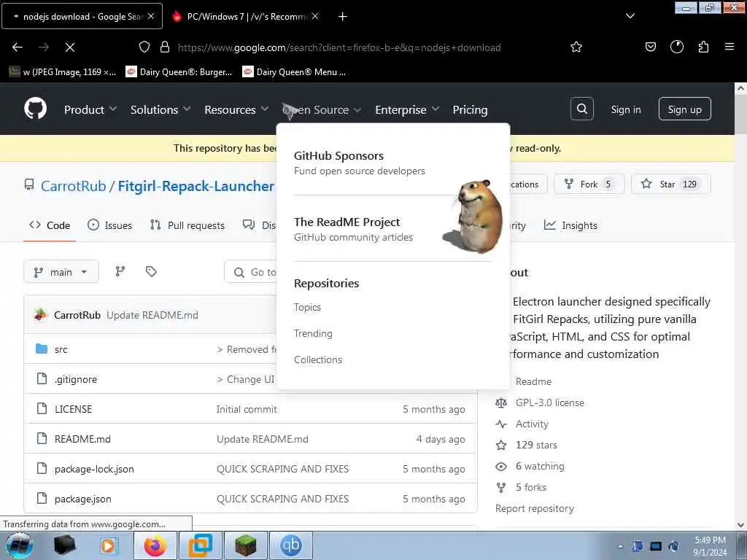The width and height of the screenshot is (747, 560).
Task: Open the .gitignore file
Action: pos(76,379)
